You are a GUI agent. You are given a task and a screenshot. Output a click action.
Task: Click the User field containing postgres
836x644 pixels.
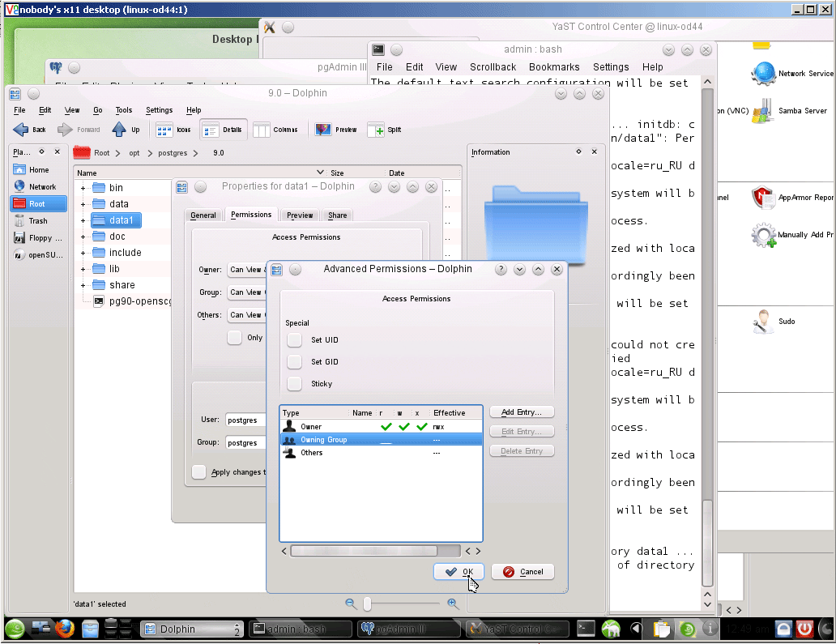pyautogui.click(x=245, y=420)
